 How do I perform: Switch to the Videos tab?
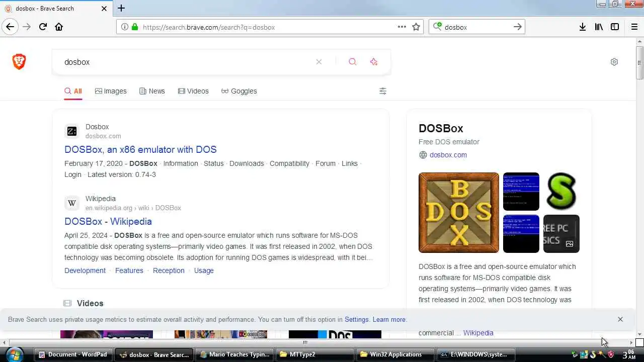tap(193, 91)
